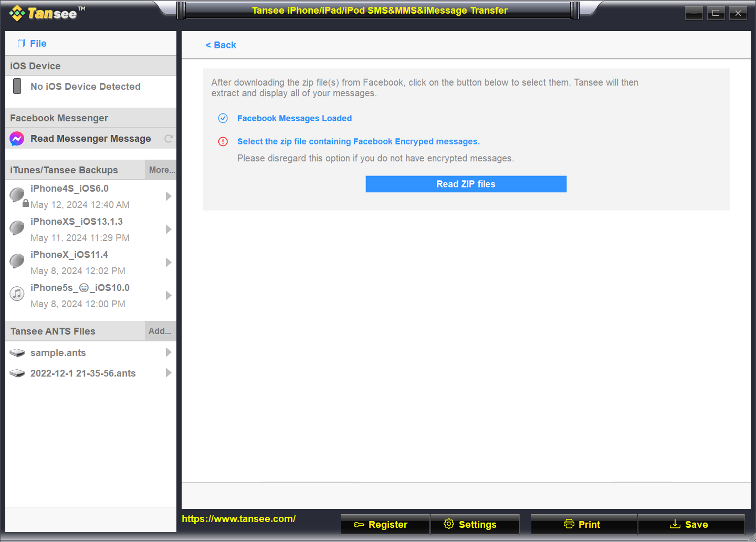Click the drive icon for 2022-12-1 21-35-56.ants
The image size is (756, 542).
[17, 373]
